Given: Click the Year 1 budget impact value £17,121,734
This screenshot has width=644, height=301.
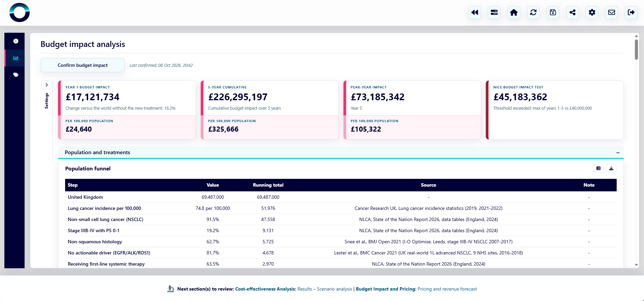Looking at the screenshot, I should pos(92,97).
